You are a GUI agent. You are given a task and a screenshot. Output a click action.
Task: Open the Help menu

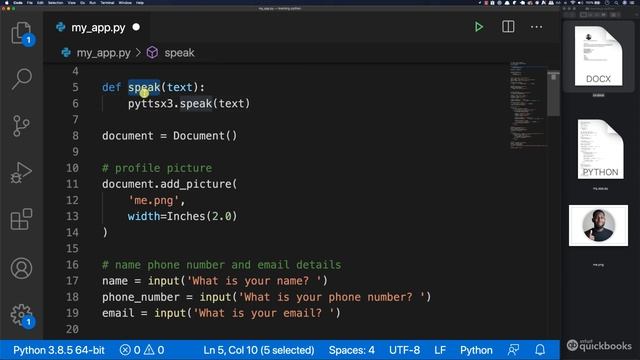click(140, 2)
